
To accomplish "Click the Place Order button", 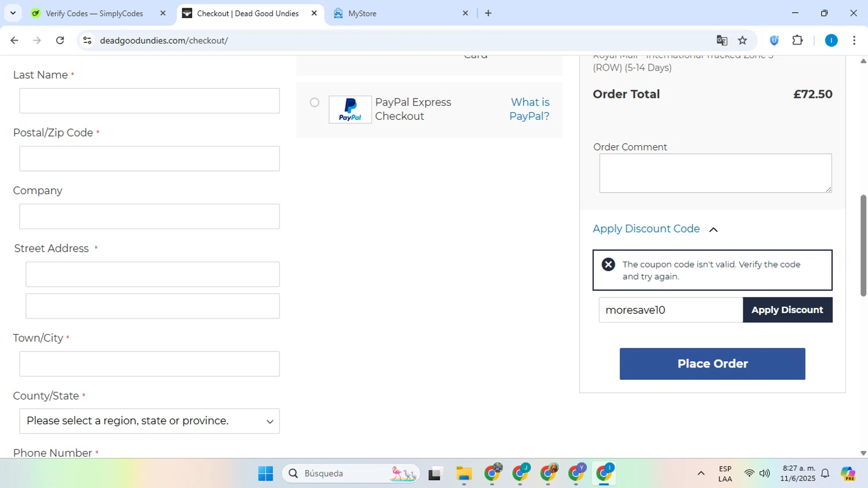I will click(712, 364).
